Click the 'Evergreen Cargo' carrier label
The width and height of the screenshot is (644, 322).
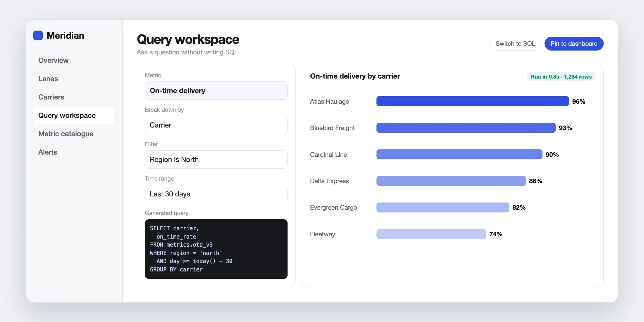334,207
